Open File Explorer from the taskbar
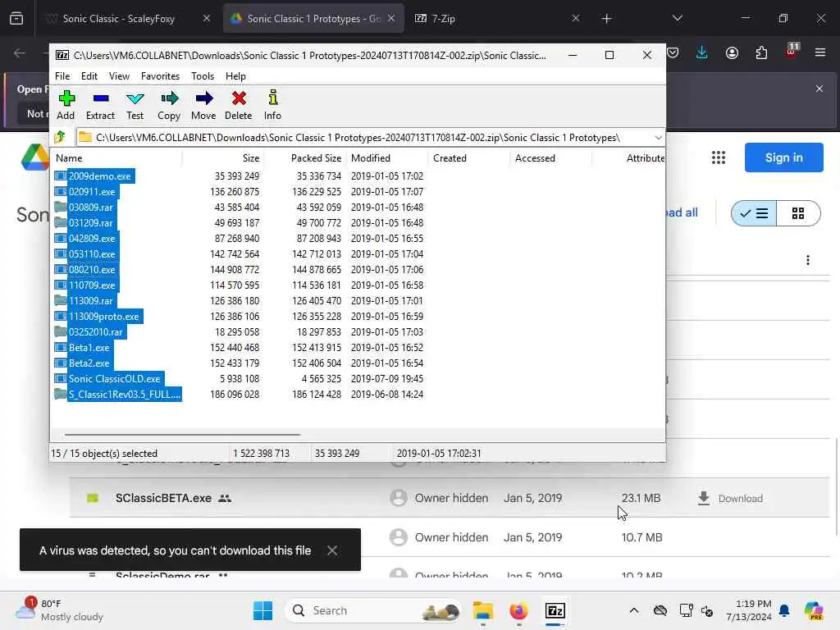This screenshot has height=630, width=840. 482,610
